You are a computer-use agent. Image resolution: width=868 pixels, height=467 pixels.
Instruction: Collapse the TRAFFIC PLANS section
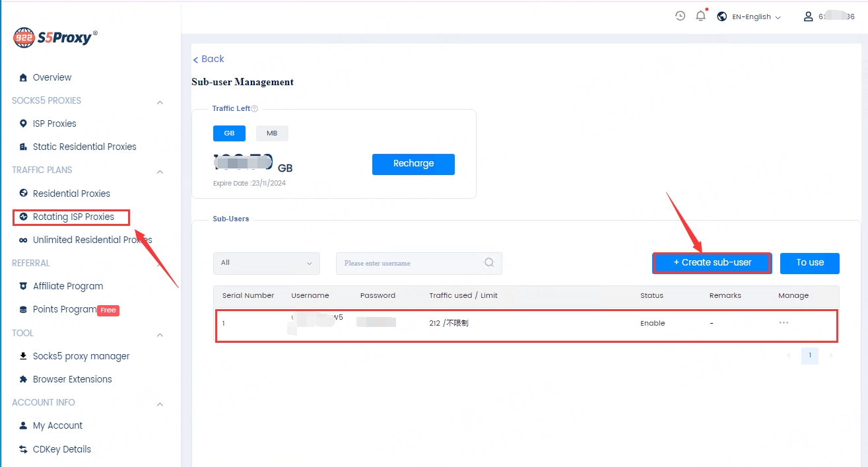[160, 171]
